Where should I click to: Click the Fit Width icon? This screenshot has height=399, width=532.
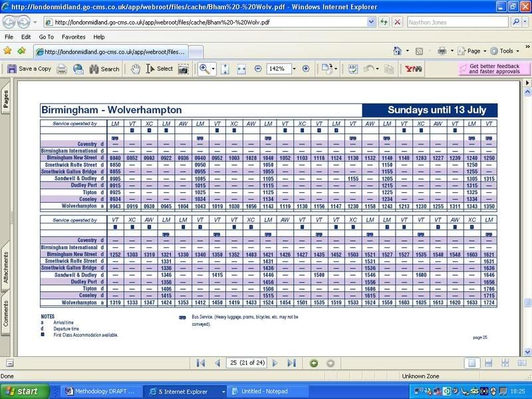241,69
